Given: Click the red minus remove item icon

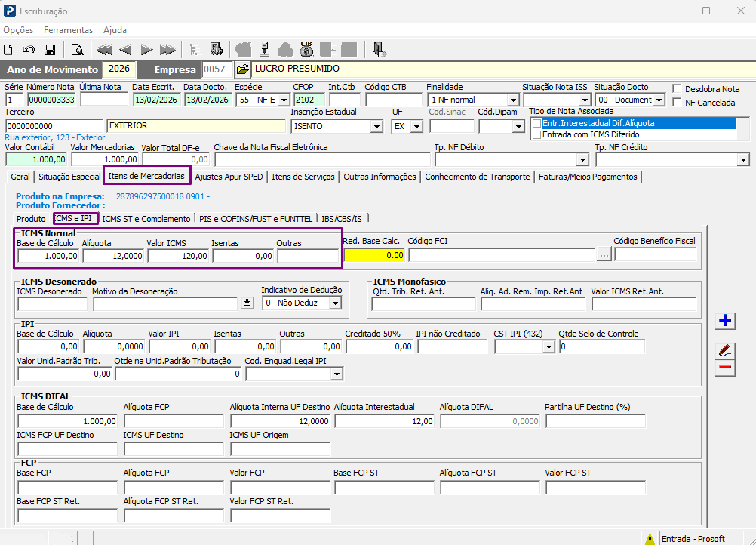Looking at the screenshot, I should tap(724, 368).
